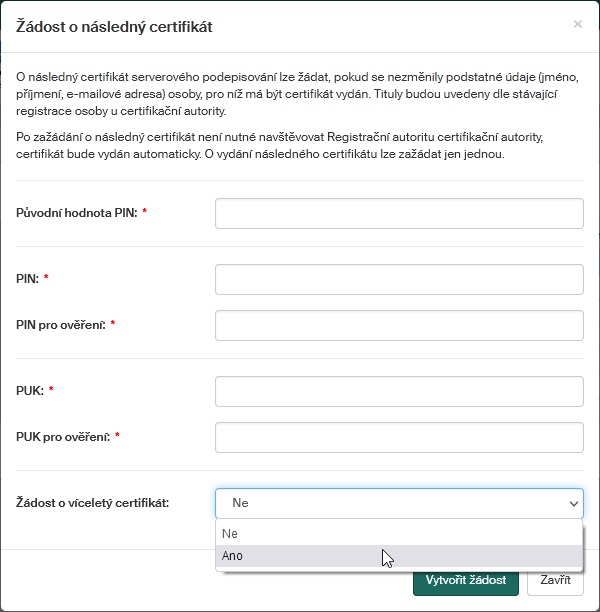
Task: Click the Původní hodnota PIN input field
Action: 399,213
